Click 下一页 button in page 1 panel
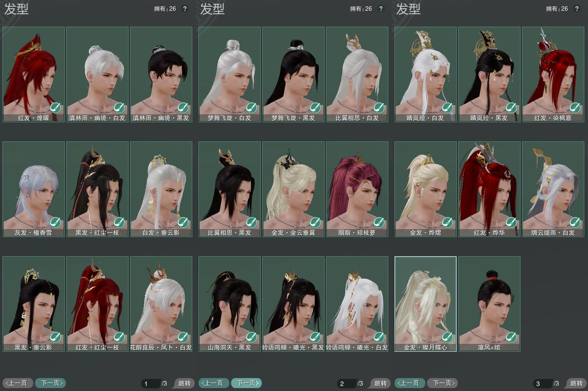The width and height of the screenshot is (588, 391). pos(50,383)
